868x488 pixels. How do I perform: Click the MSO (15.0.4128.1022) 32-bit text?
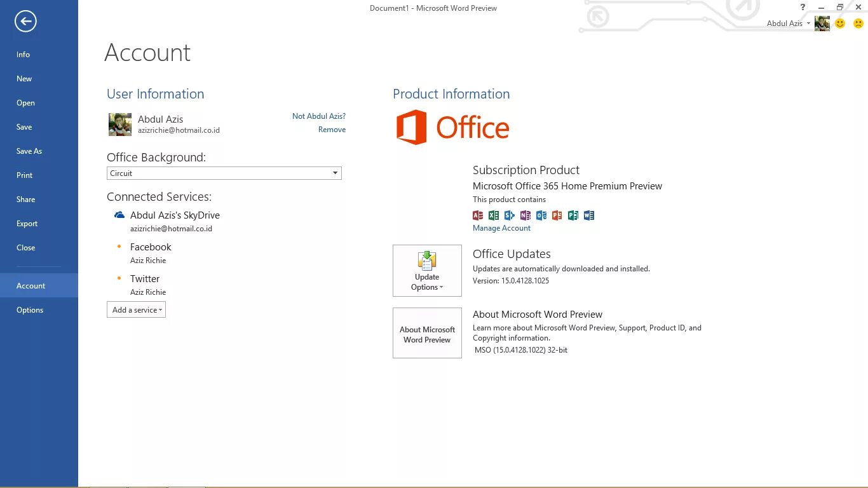pos(521,350)
